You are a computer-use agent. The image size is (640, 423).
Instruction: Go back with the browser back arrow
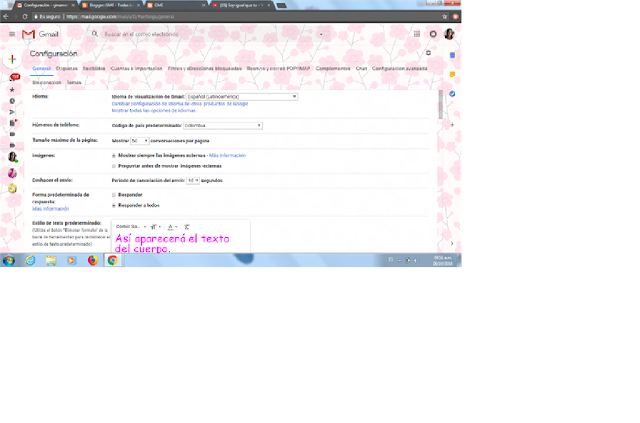(6, 17)
